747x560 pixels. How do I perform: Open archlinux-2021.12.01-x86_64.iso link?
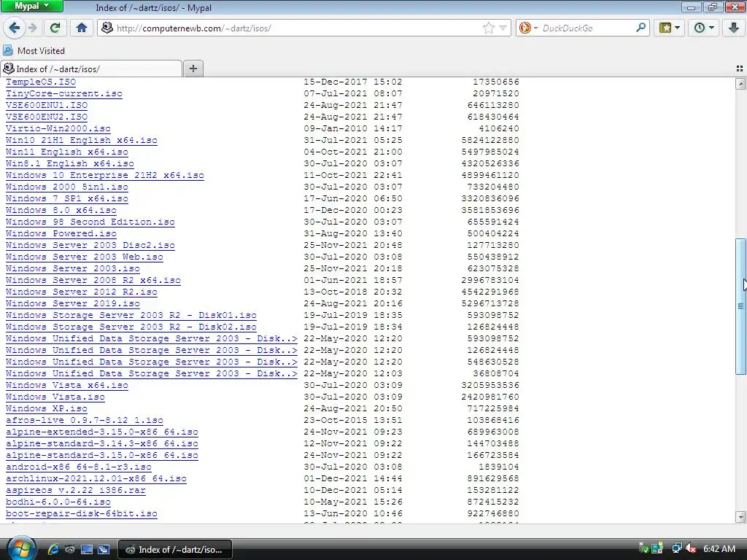tap(96, 478)
